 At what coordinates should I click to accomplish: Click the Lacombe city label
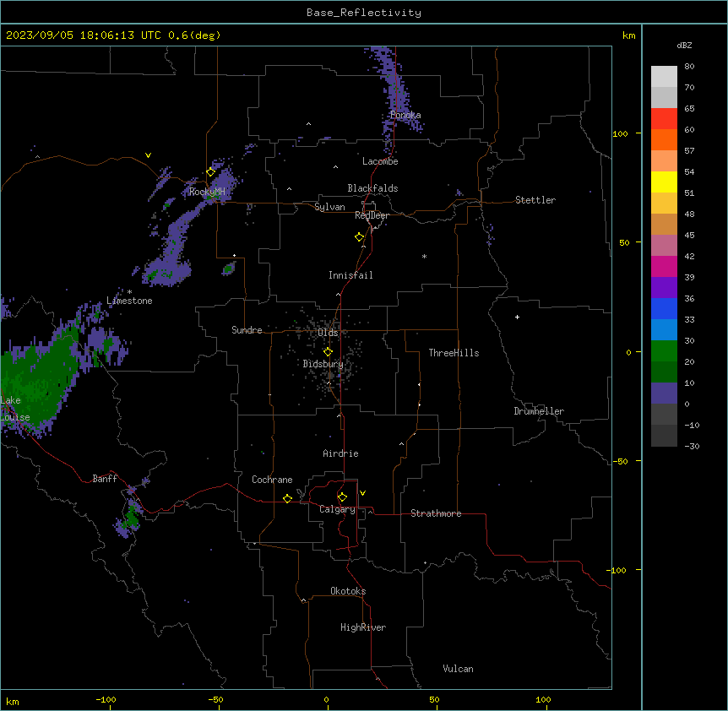(380, 161)
